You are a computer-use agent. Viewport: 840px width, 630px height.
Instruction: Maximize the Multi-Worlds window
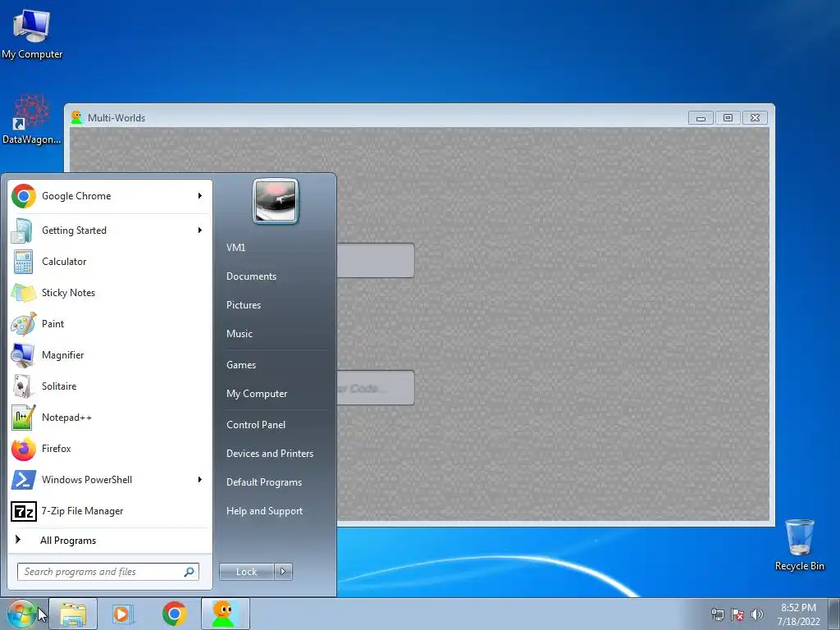[728, 118]
